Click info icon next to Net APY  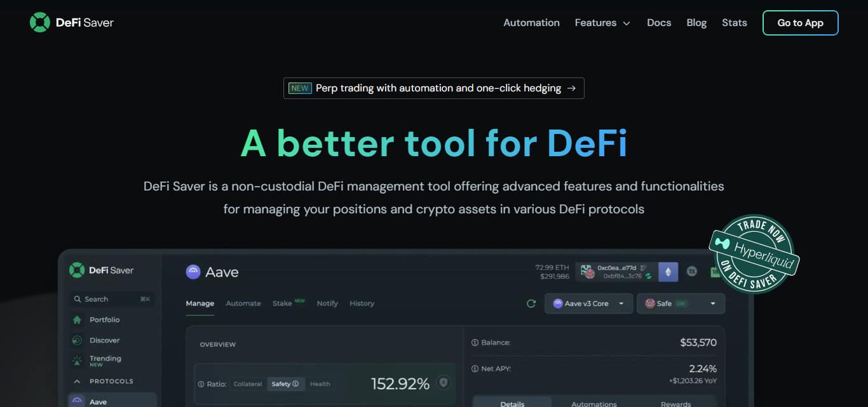[475, 369]
